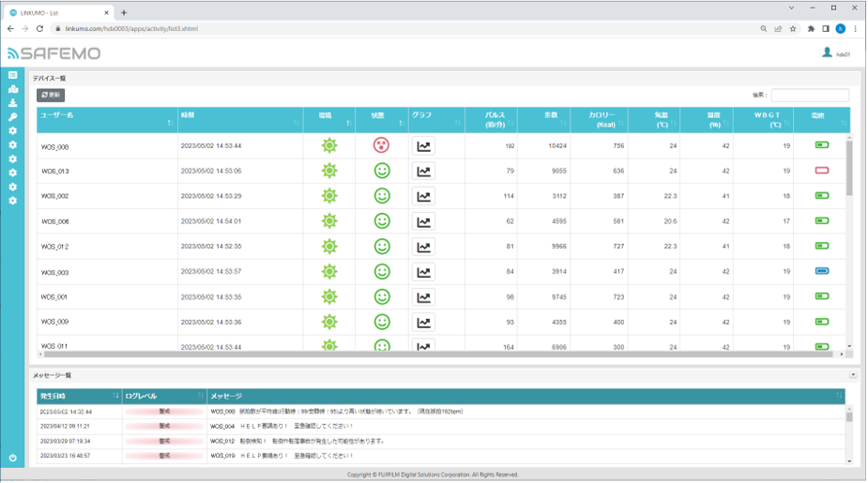Viewport: 868px width, 483px height.
Task: Click the power icon at sidebar bottom
Action: coord(13,458)
